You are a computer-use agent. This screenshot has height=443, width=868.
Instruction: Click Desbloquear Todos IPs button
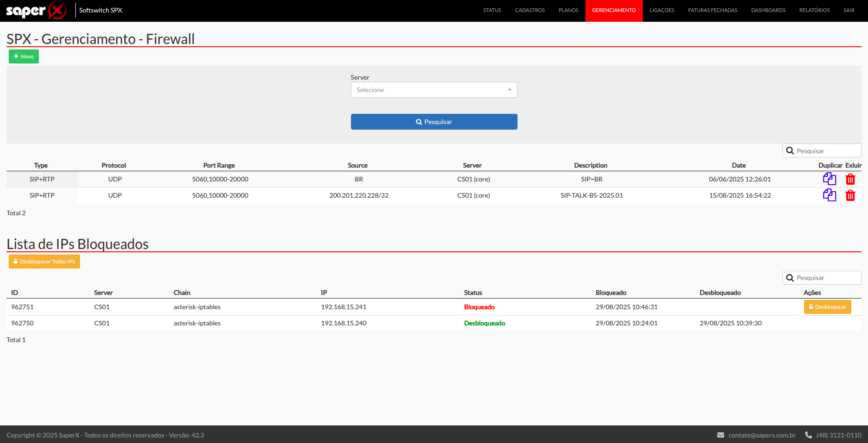pos(44,262)
